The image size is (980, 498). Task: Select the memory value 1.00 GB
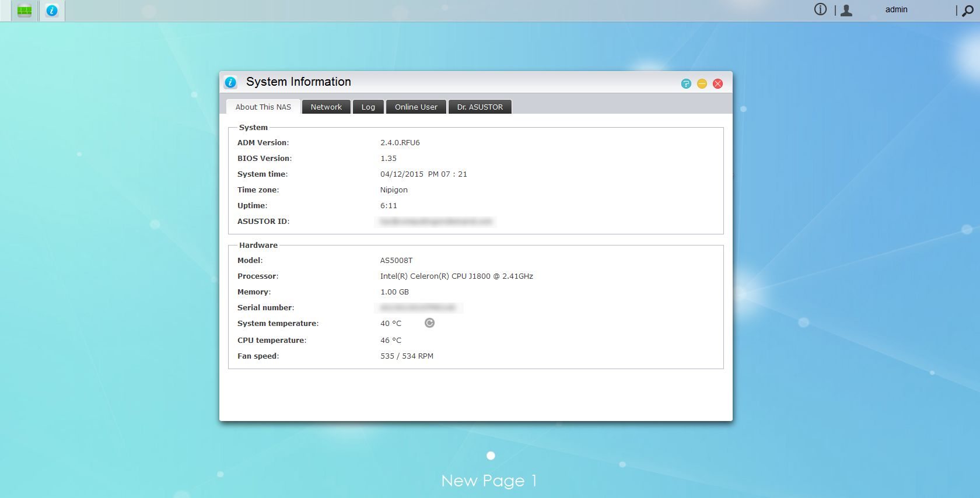point(394,292)
